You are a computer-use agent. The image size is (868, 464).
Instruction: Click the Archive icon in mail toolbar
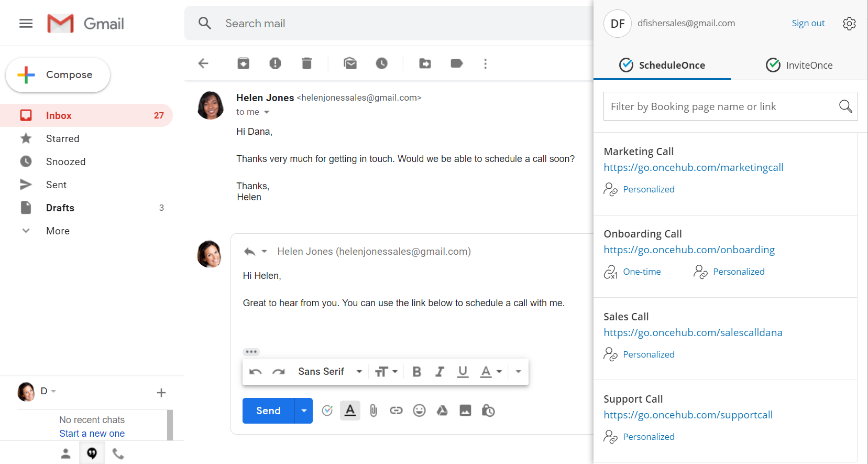pyautogui.click(x=243, y=63)
